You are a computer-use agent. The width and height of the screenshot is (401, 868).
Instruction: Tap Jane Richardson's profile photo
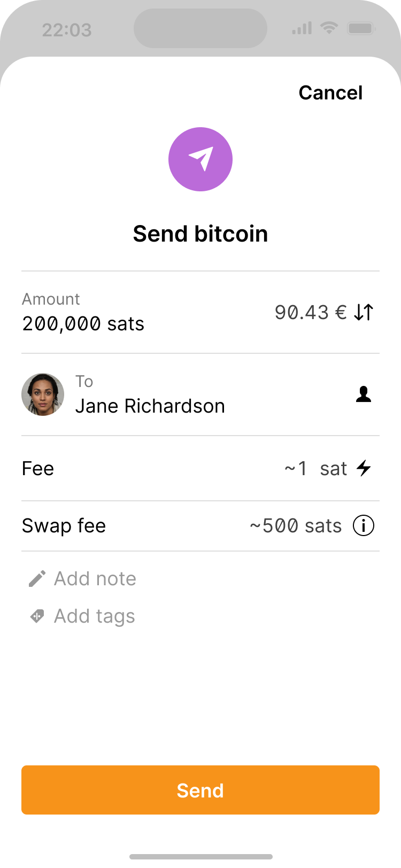[x=43, y=394]
